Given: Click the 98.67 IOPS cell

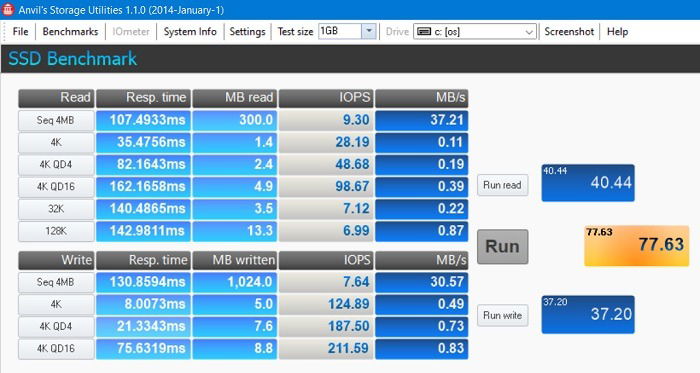Looking at the screenshot, I should tap(326, 186).
